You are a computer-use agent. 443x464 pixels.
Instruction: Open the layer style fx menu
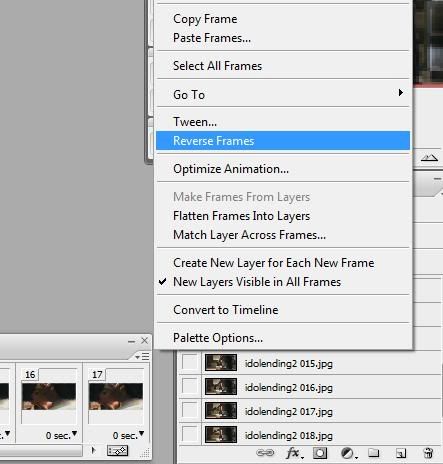coord(294,453)
